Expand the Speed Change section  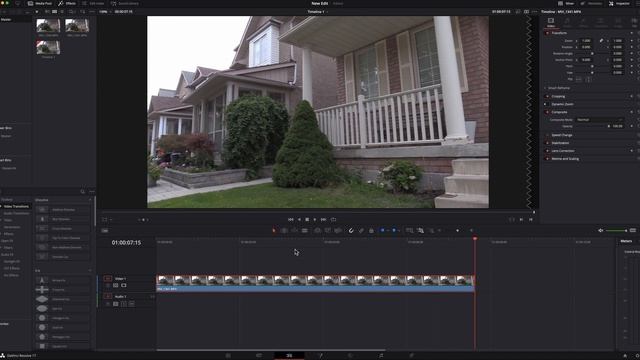pos(562,135)
